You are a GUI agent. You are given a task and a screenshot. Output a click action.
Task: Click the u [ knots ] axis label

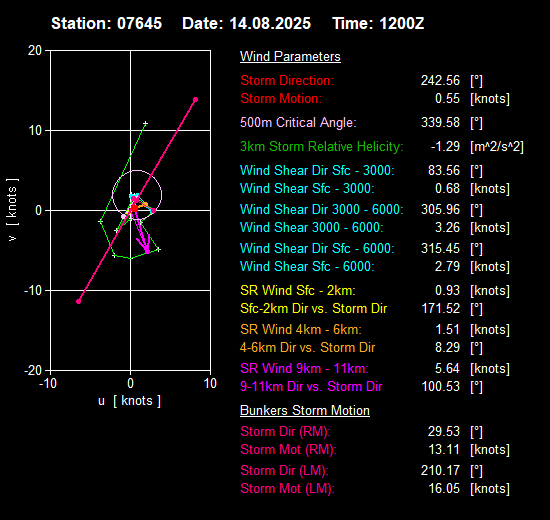pyautogui.click(x=129, y=401)
